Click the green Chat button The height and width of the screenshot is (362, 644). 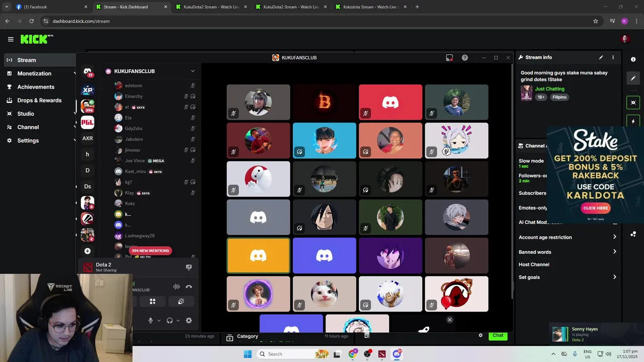498,335
